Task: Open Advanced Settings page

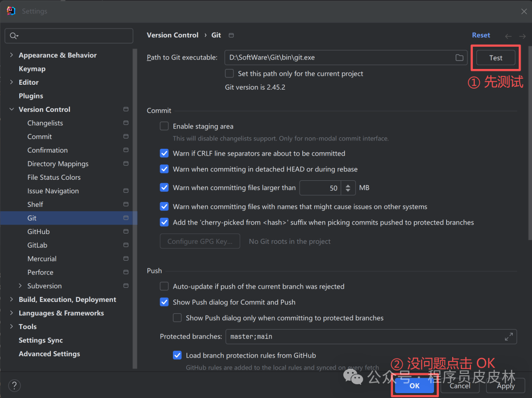Action: (x=49, y=354)
